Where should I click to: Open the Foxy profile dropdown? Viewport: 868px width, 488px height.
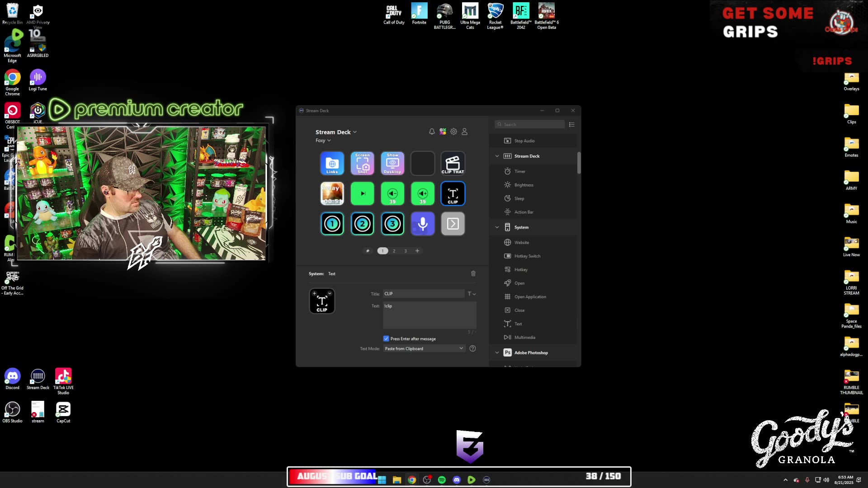(x=323, y=141)
